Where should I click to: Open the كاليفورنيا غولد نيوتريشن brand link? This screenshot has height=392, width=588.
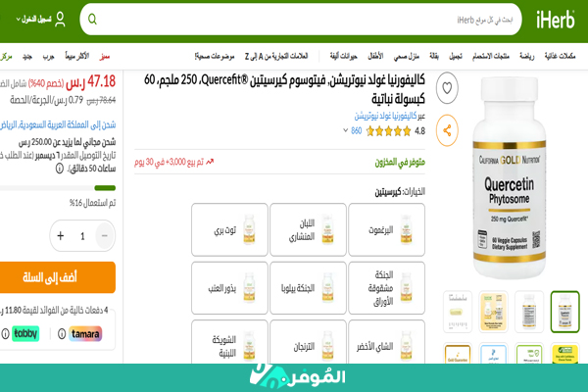[385, 116]
